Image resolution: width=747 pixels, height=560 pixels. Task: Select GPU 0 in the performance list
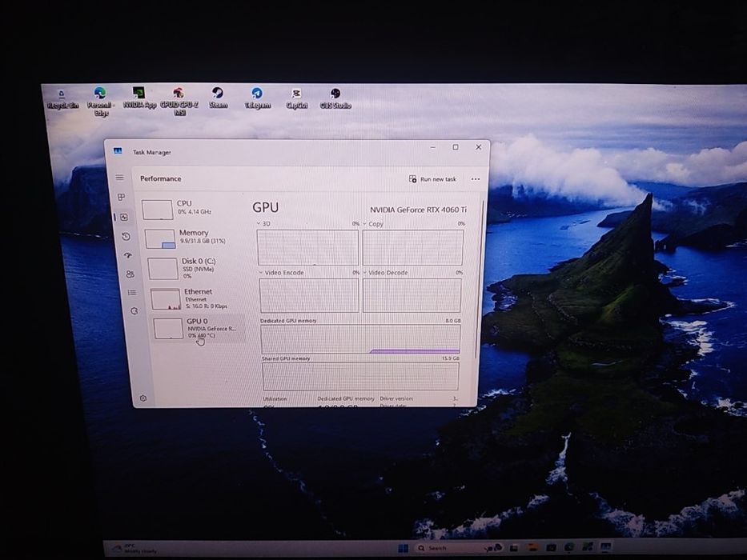(x=199, y=328)
